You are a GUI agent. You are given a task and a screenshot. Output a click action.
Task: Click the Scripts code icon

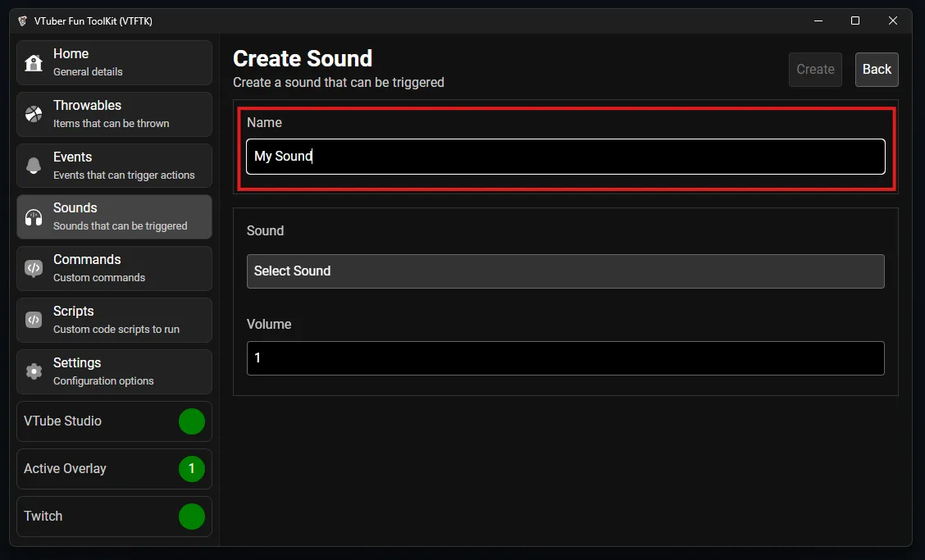click(x=34, y=320)
